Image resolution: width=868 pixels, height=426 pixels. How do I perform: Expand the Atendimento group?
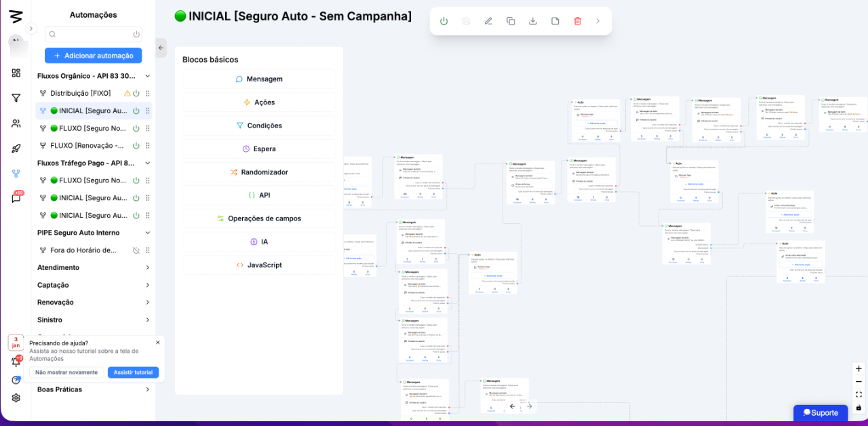[147, 268]
